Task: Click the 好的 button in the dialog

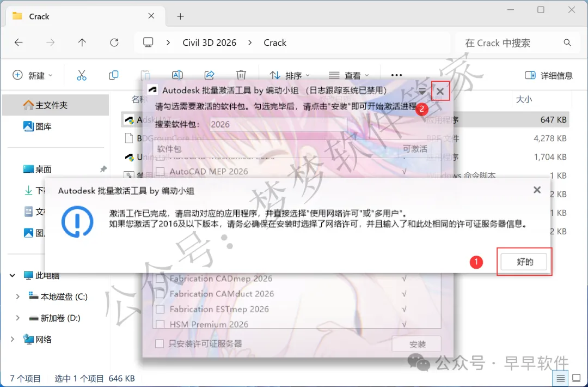Action: click(524, 262)
